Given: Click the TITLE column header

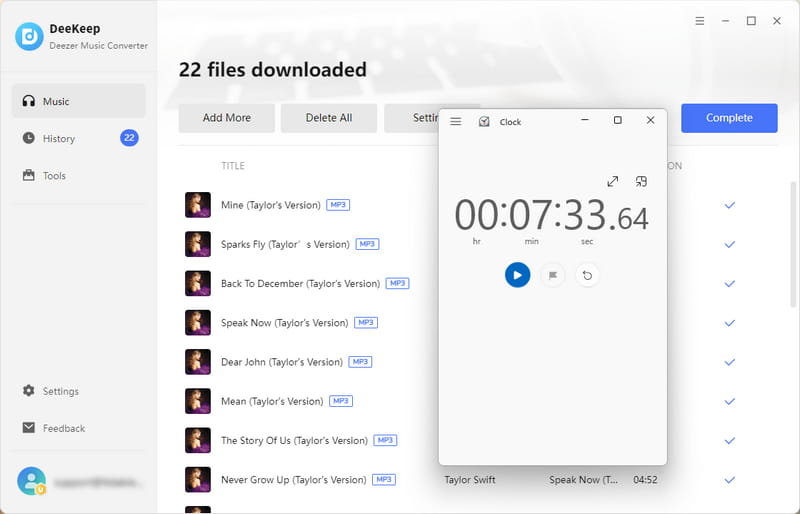Looking at the screenshot, I should (x=233, y=166).
